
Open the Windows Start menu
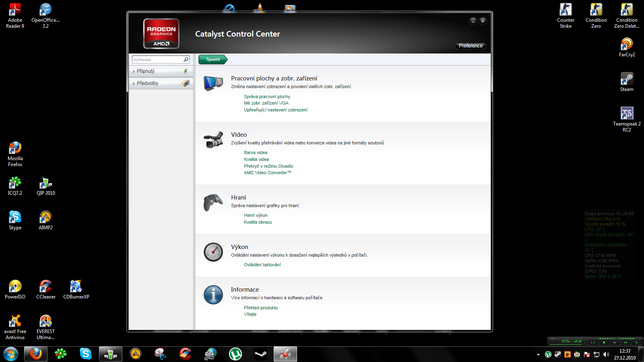tap(11, 354)
